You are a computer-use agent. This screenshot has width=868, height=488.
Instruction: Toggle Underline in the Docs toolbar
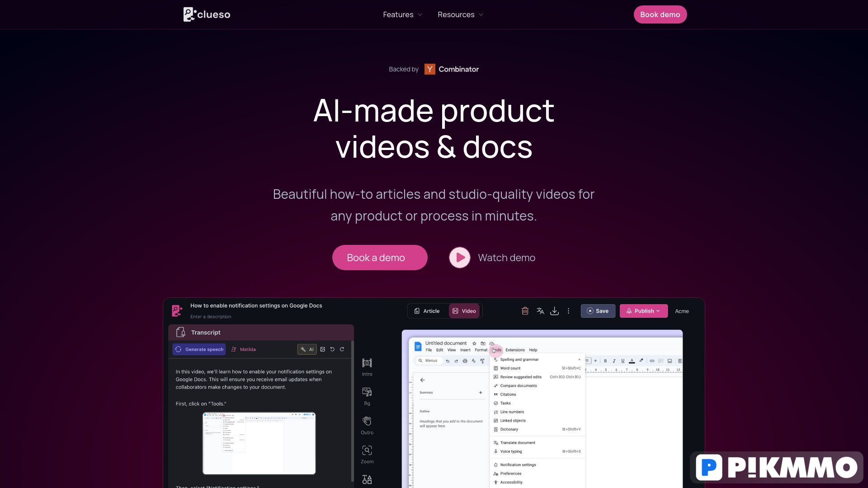coord(623,361)
